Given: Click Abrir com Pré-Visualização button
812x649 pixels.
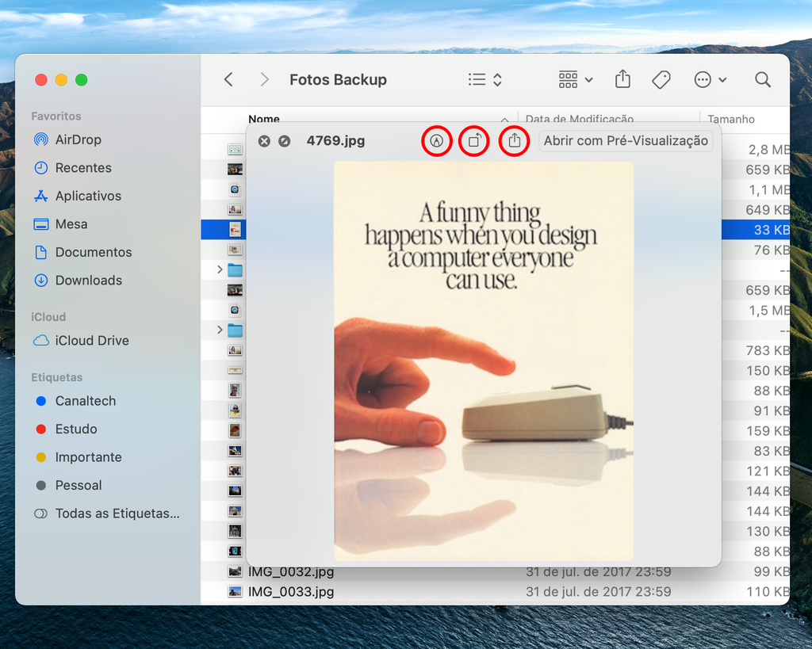Looking at the screenshot, I should pos(626,141).
